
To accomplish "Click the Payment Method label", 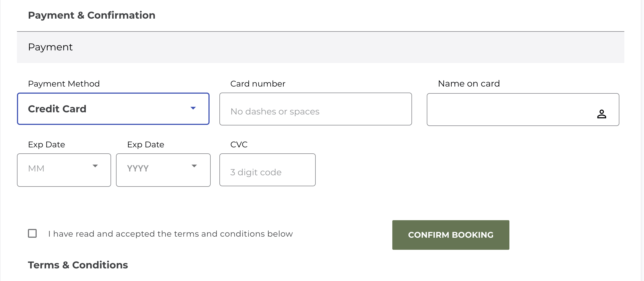I will click(64, 84).
